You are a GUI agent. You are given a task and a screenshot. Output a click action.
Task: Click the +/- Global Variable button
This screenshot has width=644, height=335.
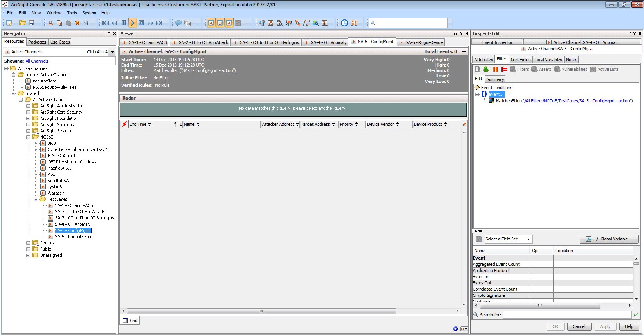pyautogui.click(x=609, y=239)
